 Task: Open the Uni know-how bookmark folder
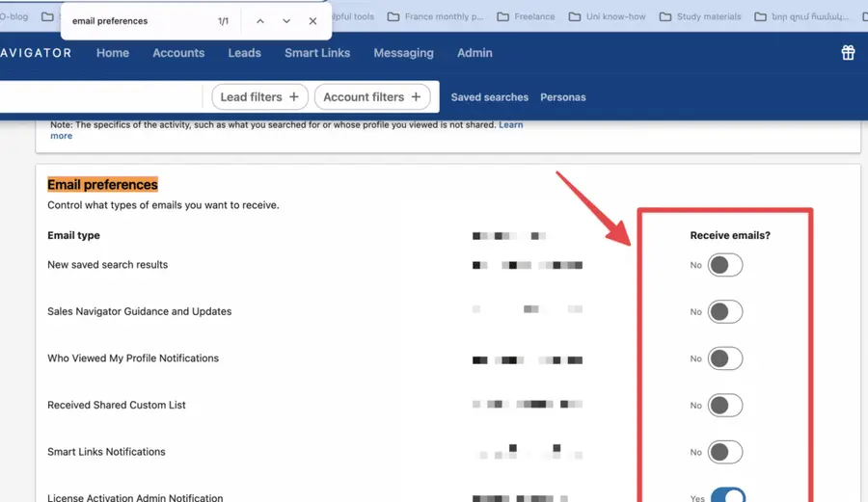(608, 16)
